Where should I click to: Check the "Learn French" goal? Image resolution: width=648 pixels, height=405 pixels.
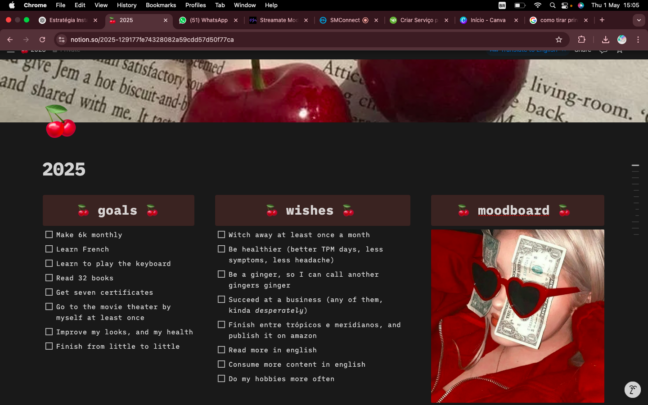49,249
